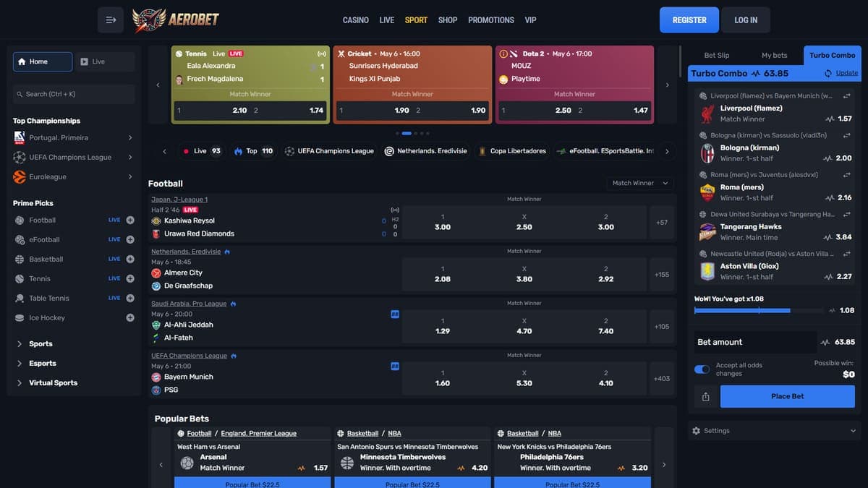Viewport: 868px width, 488px height.
Task: Add Table Tennis with the plus icon
Action: click(130, 298)
